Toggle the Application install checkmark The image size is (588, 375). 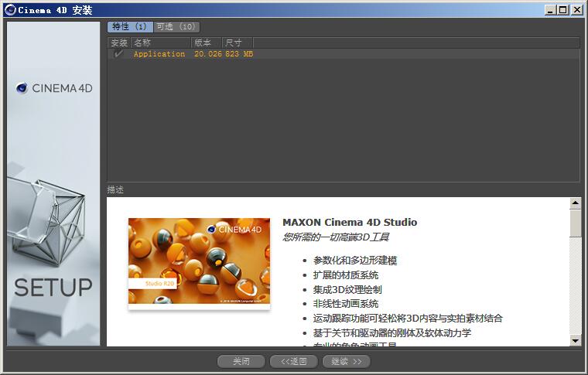point(118,53)
